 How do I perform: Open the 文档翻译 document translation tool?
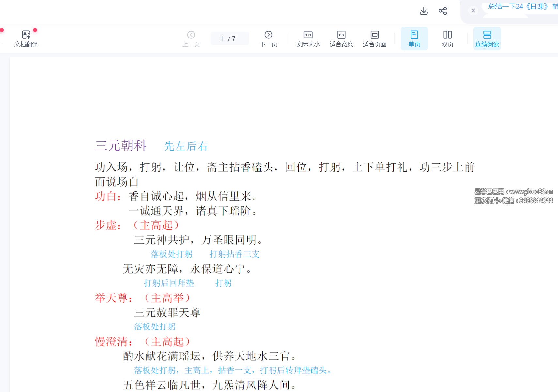26,38
